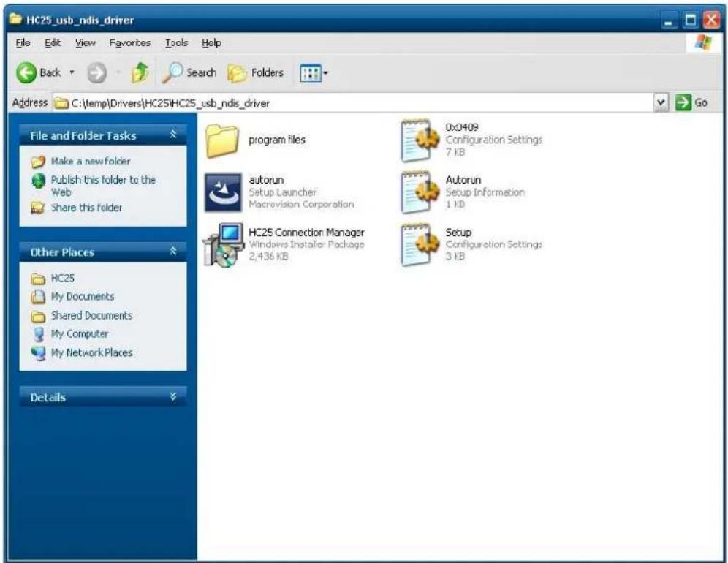
Task: Click the '0x0409' file name
Action: tap(462, 127)
